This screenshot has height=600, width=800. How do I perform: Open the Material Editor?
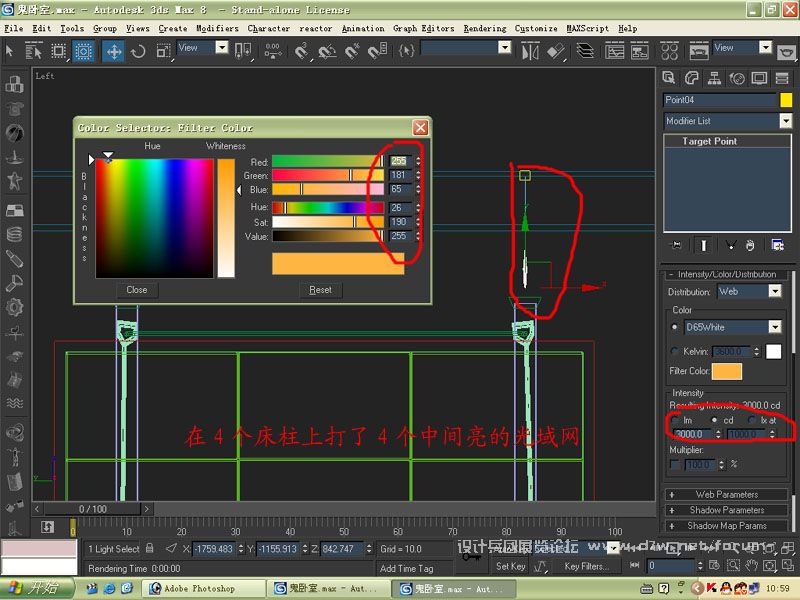[x=669, y=51]
